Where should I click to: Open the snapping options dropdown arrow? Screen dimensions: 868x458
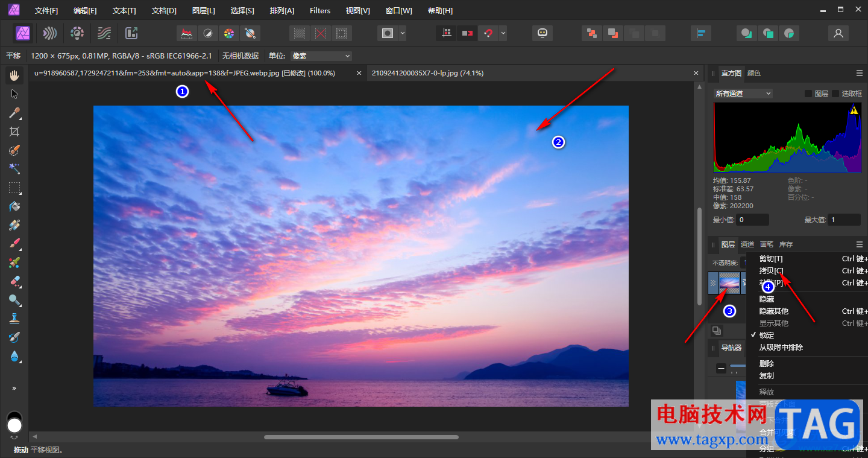503,33
